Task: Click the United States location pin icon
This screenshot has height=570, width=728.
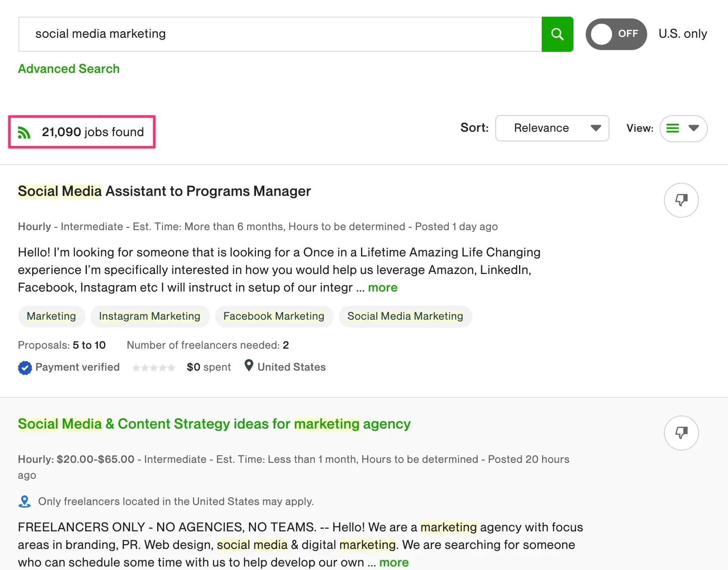Action: tap(249, 366)
